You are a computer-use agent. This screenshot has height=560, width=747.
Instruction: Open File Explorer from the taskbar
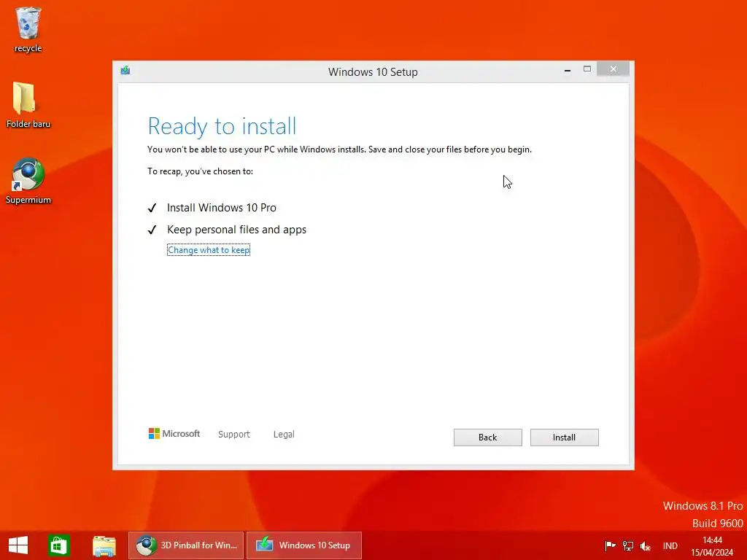(x=104, y=545)
